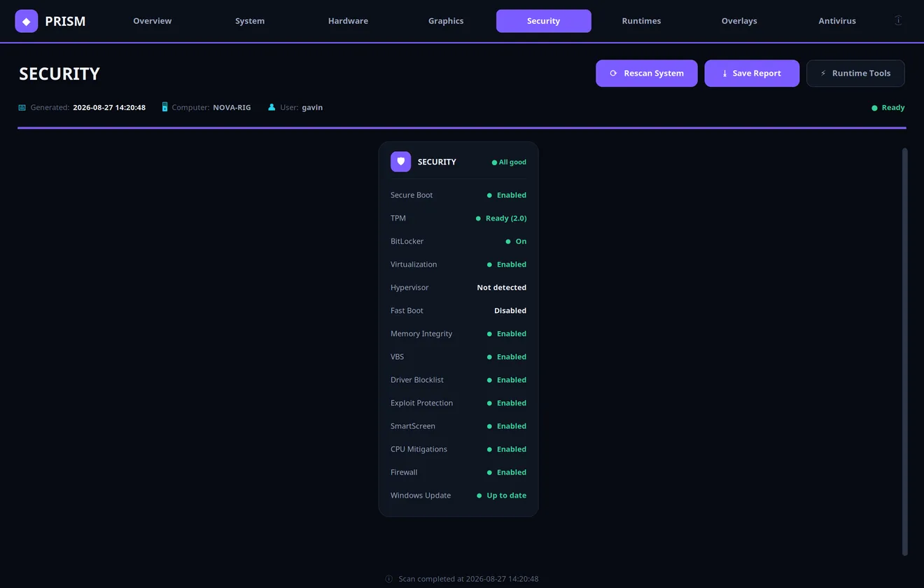Click the Save Report button
This screenshot has height=588, width=924.
[752, 73]
